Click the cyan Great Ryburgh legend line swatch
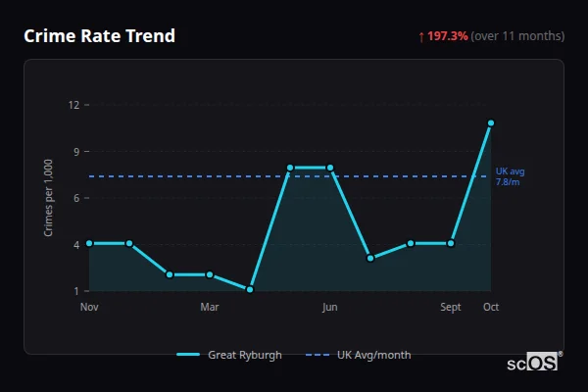 (188, 355)
